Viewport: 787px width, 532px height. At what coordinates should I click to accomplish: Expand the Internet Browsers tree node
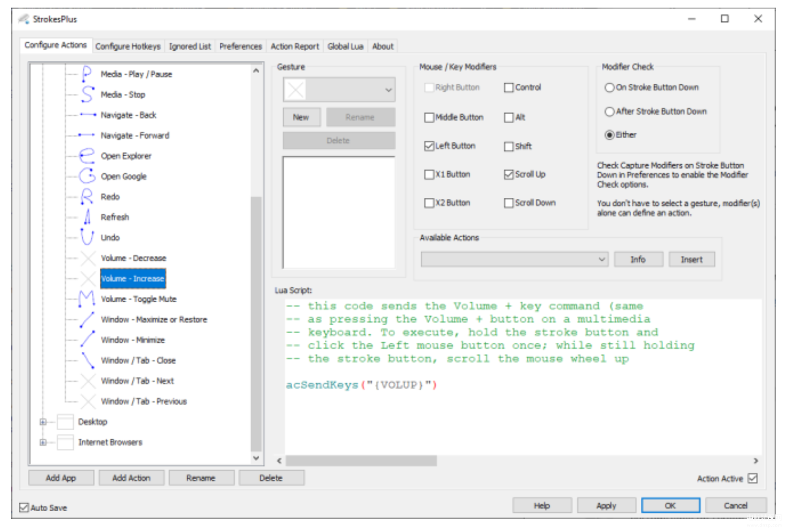[x=43, y=442]
